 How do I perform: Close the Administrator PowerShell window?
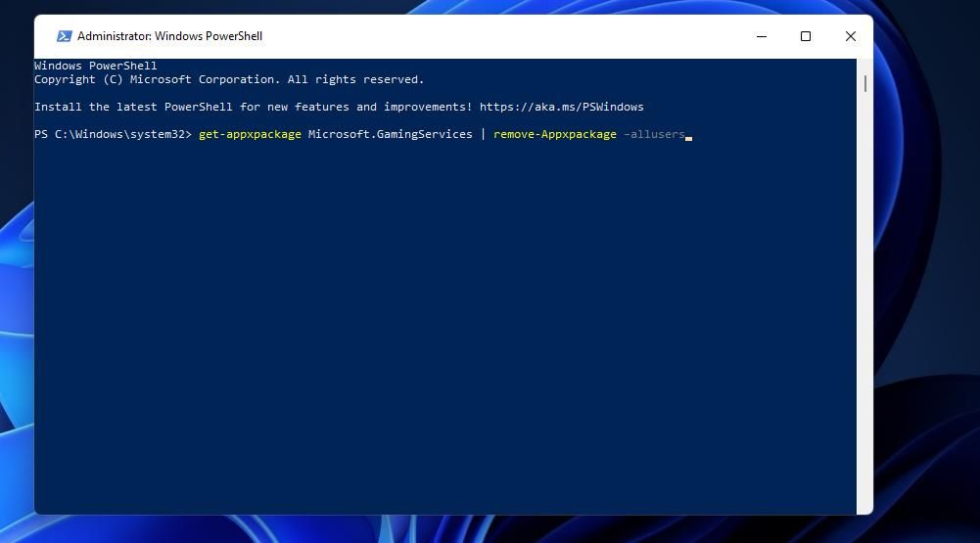[850, 36]
